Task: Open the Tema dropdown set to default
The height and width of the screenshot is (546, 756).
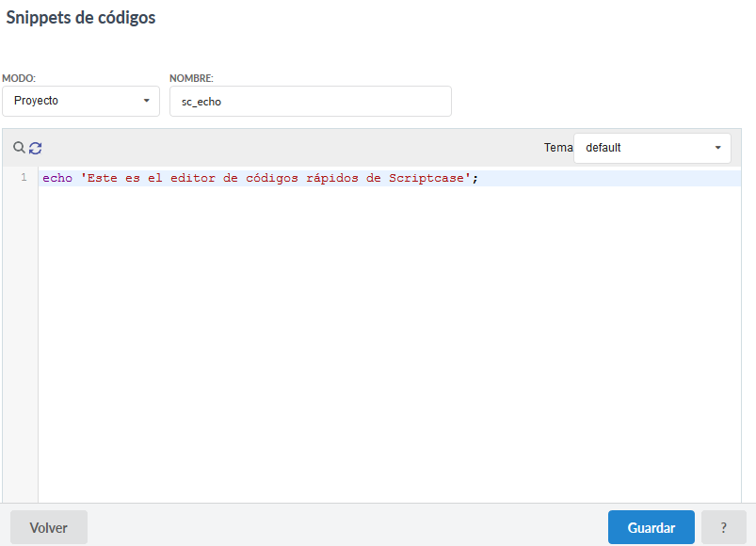Action: pyautogui.click(x=651, y=148)
